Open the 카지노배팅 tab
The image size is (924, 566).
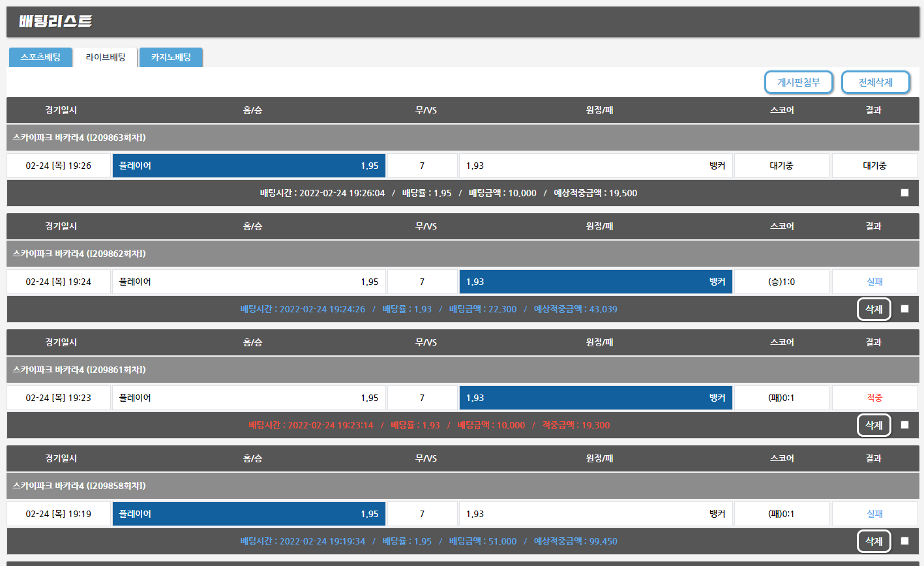171,57
